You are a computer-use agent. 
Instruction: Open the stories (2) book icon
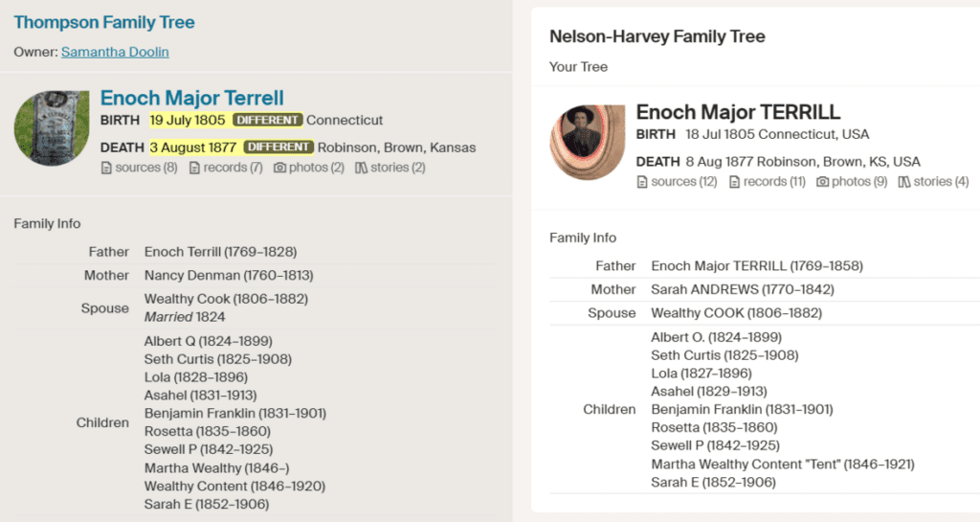coord(362,168)
